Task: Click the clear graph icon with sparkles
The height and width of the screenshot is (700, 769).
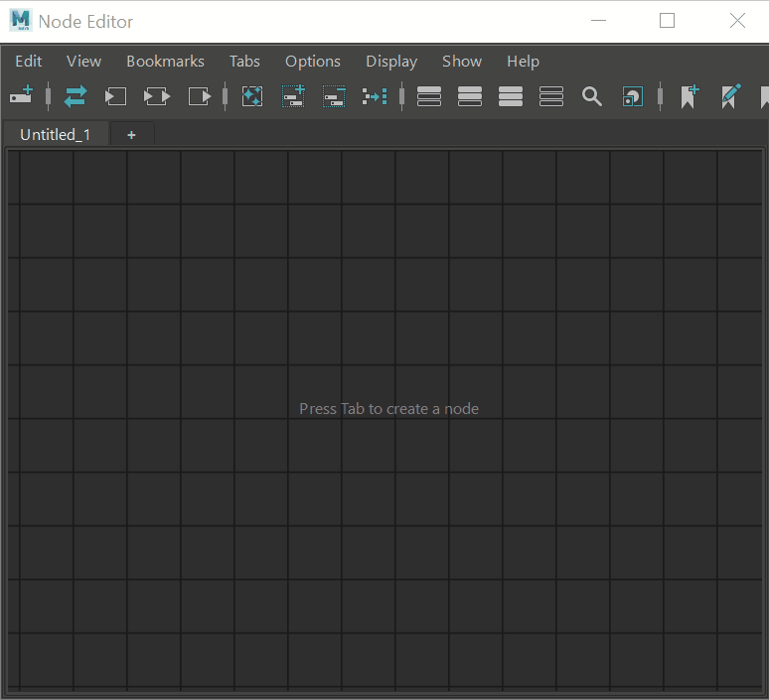Action: (252, 96)
